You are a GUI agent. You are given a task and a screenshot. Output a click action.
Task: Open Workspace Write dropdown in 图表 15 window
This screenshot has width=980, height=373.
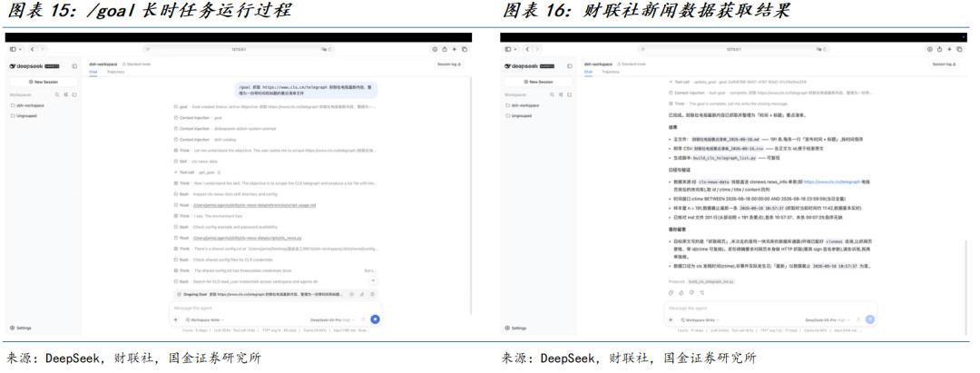(x=204, y=319)
